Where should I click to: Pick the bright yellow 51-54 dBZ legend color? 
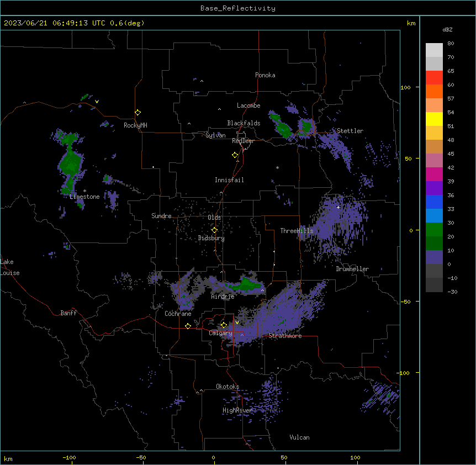(x=434, y=119)
